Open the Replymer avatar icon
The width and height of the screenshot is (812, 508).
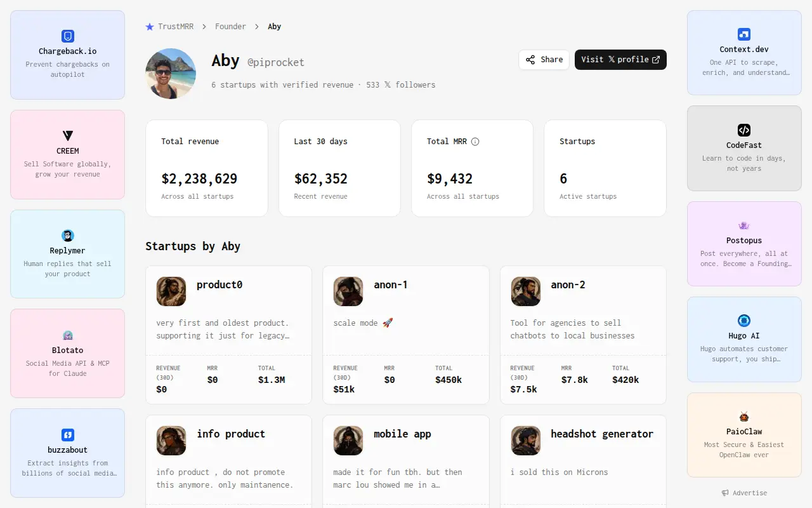pos(68,236)
